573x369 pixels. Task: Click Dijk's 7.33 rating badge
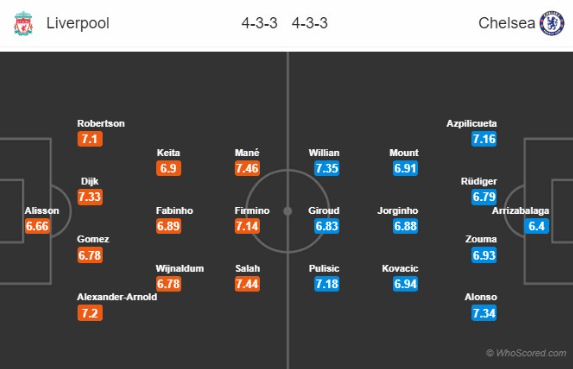coord(90,197)
